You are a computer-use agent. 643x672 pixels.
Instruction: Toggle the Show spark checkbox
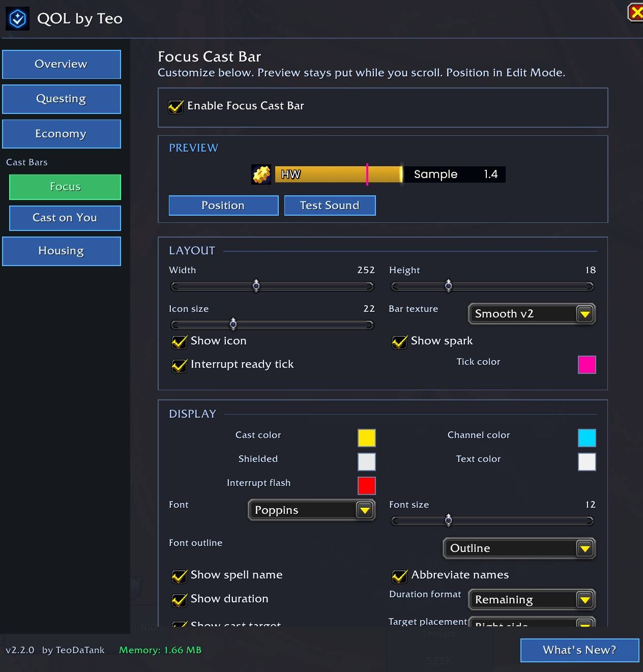coord(400,341)
